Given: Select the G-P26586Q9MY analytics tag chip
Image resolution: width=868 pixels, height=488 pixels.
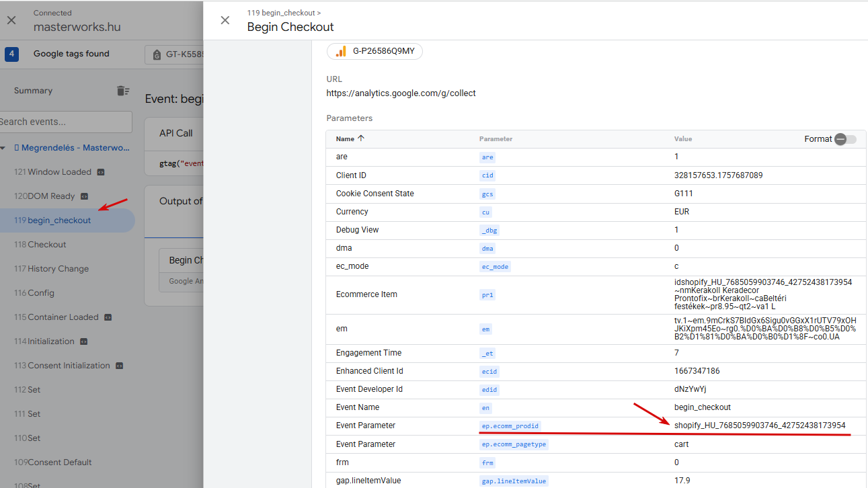Looking at the screenshot, I should (x=374, y=51).
